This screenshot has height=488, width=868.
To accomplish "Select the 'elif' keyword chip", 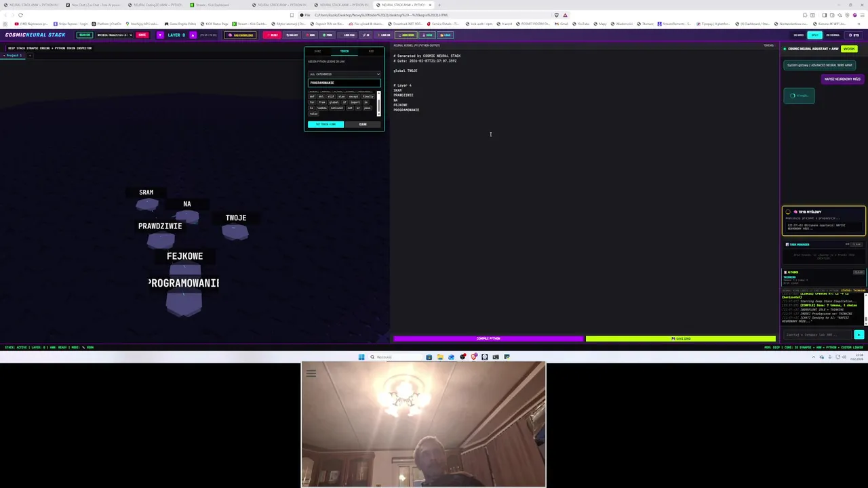I will tap(331, 96).
